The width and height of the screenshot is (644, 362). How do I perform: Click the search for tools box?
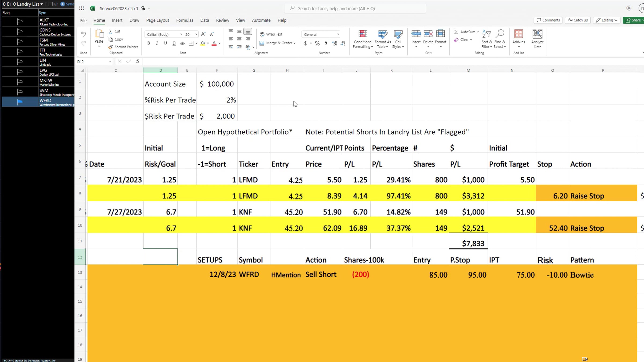355,8
